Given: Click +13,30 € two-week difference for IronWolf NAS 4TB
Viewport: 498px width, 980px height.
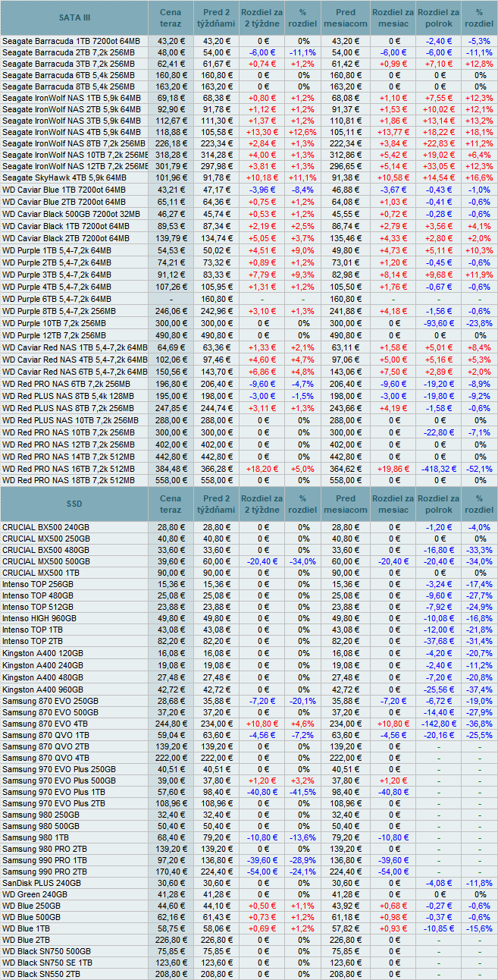Looking at the screenshot, I should [x=262, y=132].
